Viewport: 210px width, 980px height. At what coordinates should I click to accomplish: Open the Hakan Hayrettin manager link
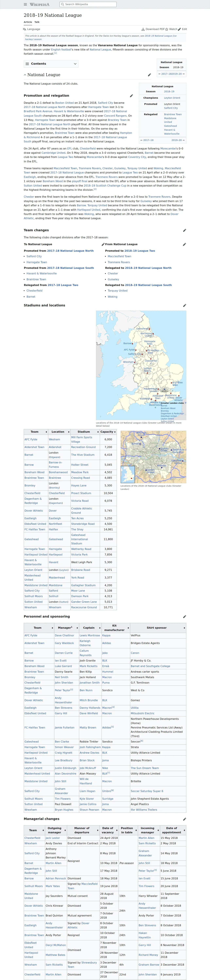pyautogui.click(x=145, y=935)
